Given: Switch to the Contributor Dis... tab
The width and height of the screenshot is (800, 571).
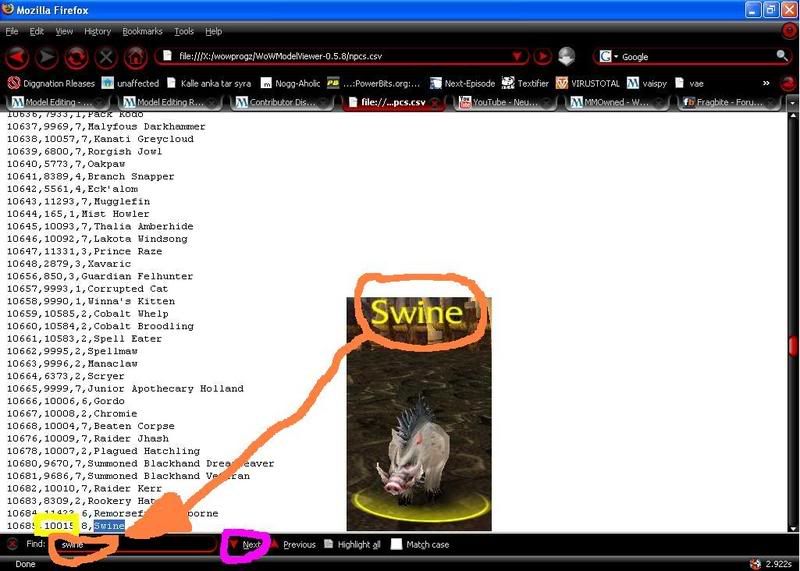Looking at the screenshot, I should pyautogui.click(x=282, y=102).
